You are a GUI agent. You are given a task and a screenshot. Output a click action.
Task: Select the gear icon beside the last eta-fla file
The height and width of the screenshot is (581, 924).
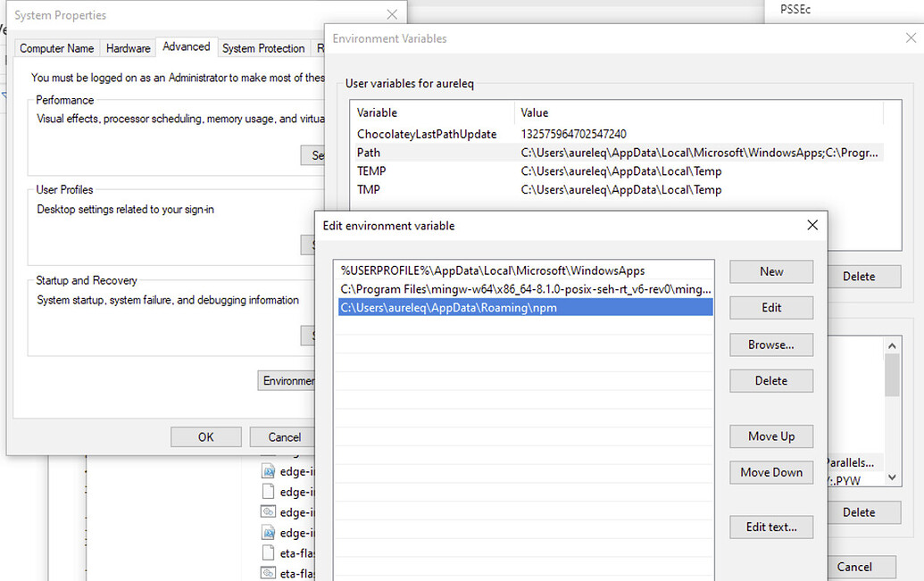click(270, 573)
